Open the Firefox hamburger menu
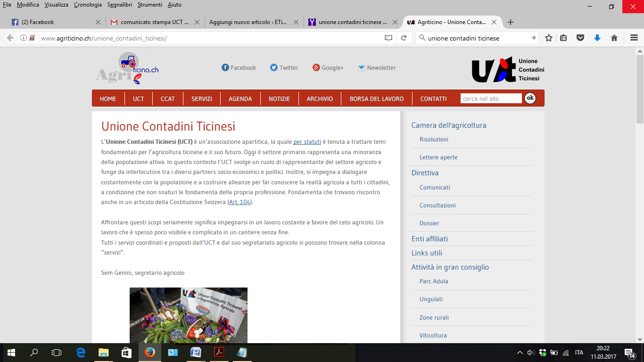644x362 pixels. pos(634,38)
